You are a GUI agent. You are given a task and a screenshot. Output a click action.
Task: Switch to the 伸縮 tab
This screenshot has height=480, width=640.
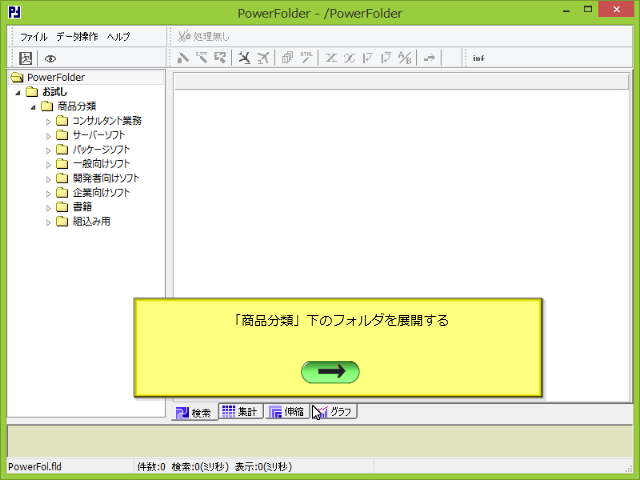pyautogui.click(x=287, y=411)
